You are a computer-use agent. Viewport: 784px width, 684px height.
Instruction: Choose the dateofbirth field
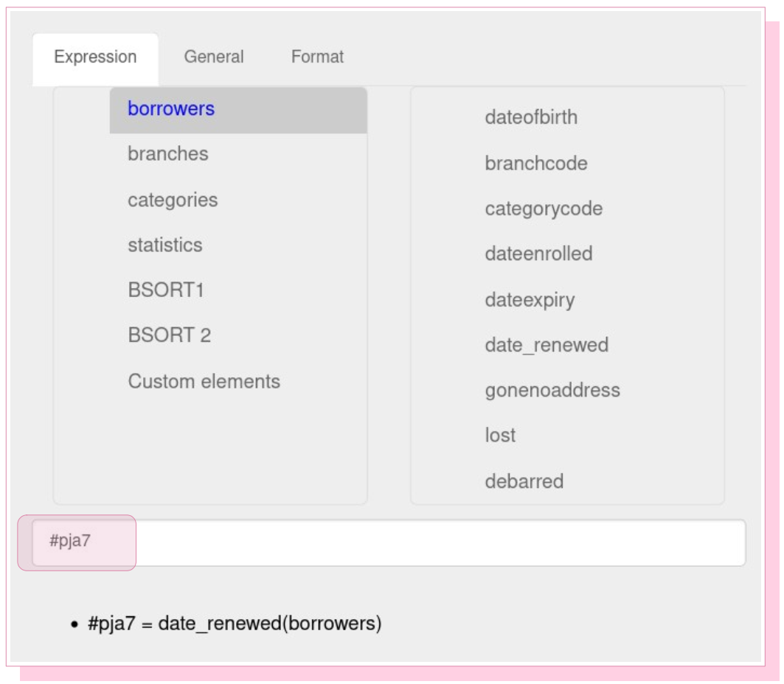531,117
